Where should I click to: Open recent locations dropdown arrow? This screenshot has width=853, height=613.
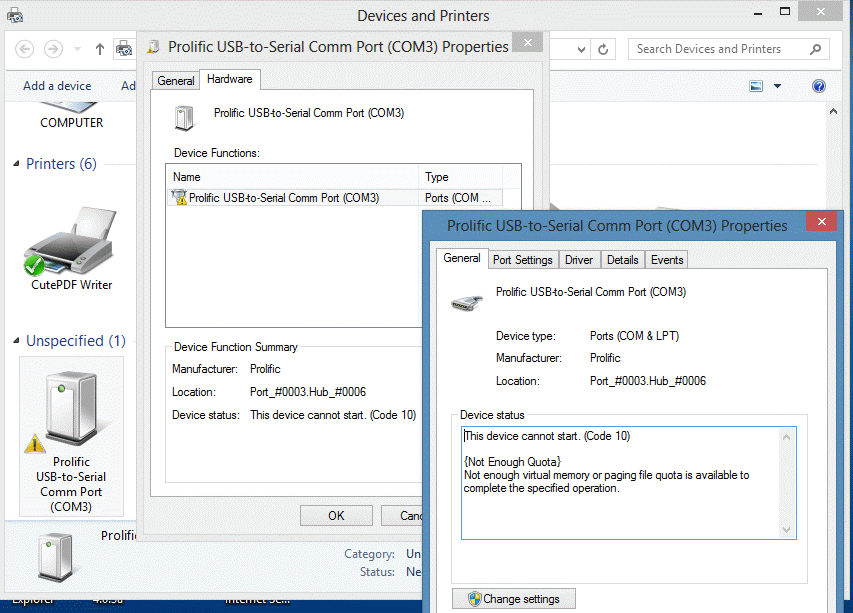click(x=77, y=49)
